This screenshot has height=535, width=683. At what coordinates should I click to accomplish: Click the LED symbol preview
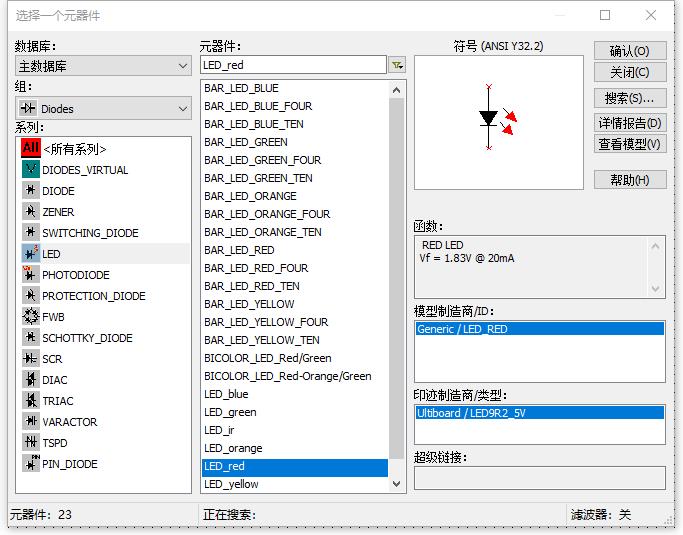point(498,122)
